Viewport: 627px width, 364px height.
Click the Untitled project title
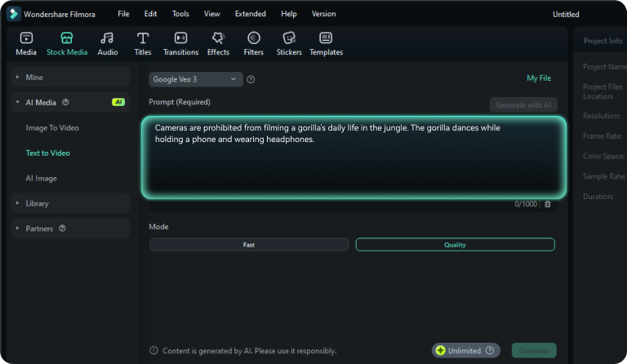click(566, 15)
